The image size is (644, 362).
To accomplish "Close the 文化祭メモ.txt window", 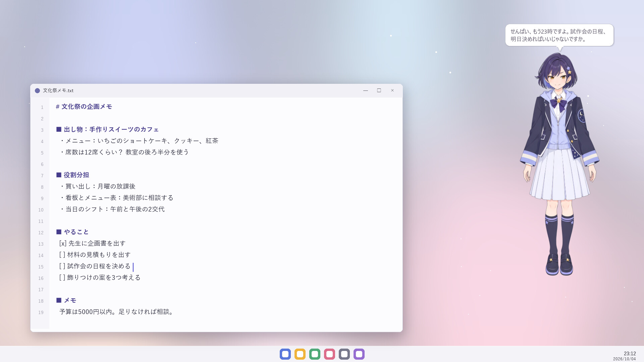I will (x=392, y=90).
